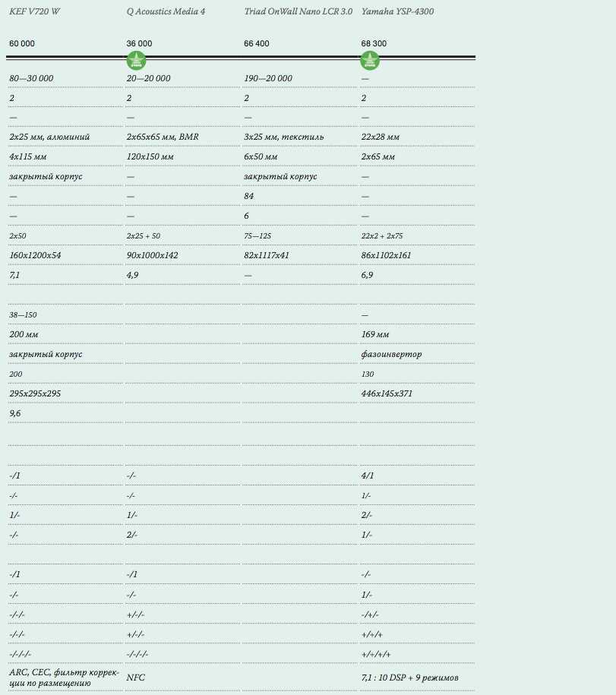
Task: Click the 446x145x371 dimensions cell
Action: coord(387,393)
